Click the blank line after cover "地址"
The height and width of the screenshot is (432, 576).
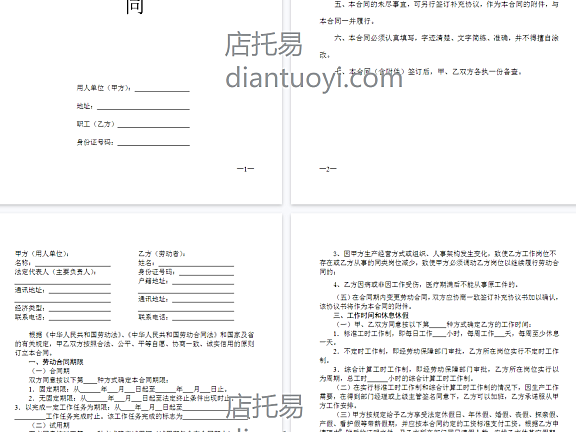[x=143, y=108]
